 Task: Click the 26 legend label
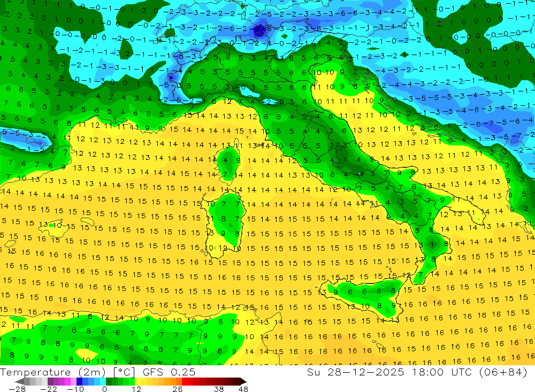pos(178,389)
